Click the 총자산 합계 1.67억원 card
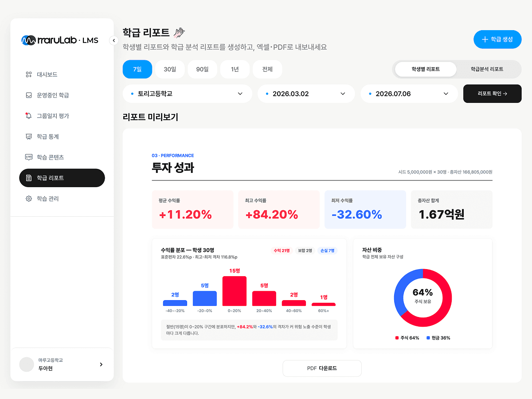 point(452,210)
